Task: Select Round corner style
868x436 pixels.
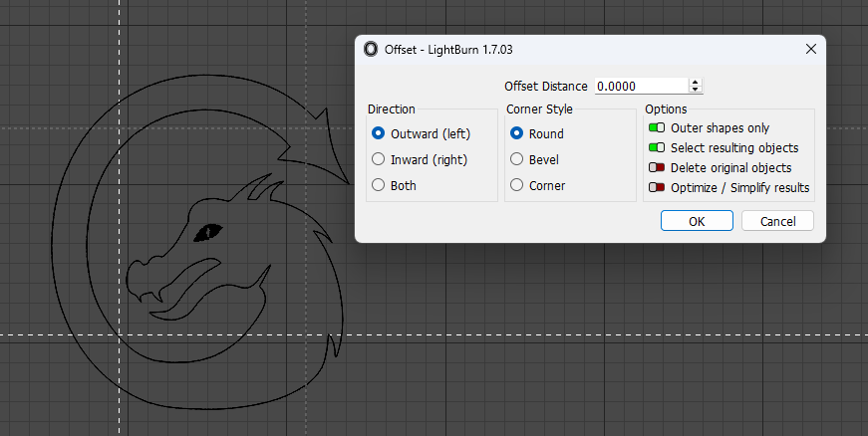Action: (x=517, y=133)
